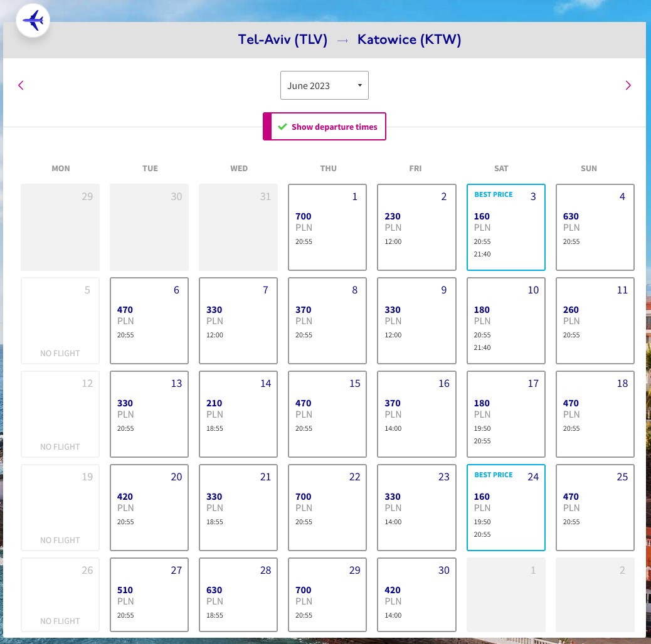Select June 20 flight for 420 PLN
This screenshot has height=644, width=651.
149,507
